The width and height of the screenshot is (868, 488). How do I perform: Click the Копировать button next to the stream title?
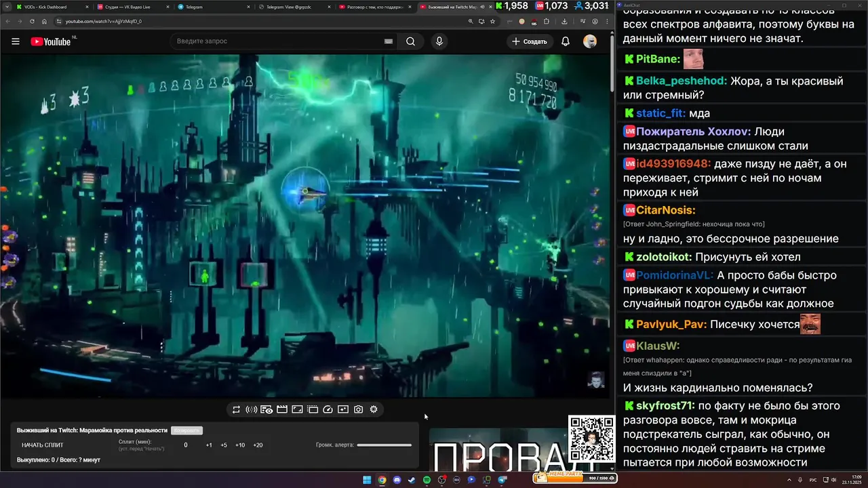186,430
